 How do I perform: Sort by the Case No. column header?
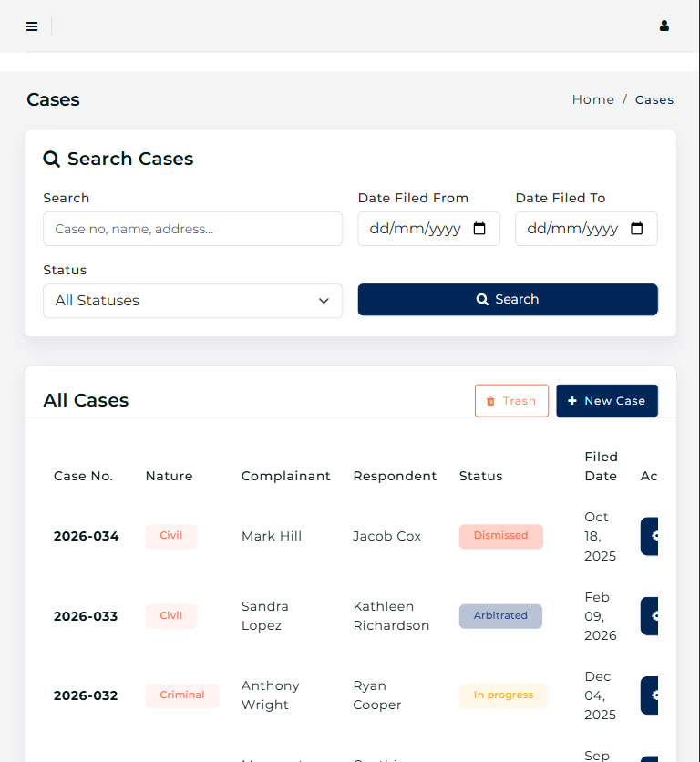tap(83, 476)
